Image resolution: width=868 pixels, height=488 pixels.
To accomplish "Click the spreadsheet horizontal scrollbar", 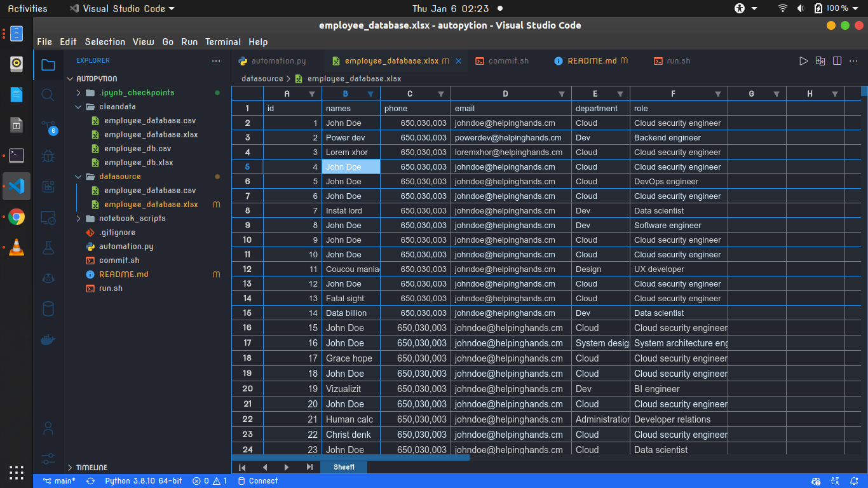I will coord(349,457).
